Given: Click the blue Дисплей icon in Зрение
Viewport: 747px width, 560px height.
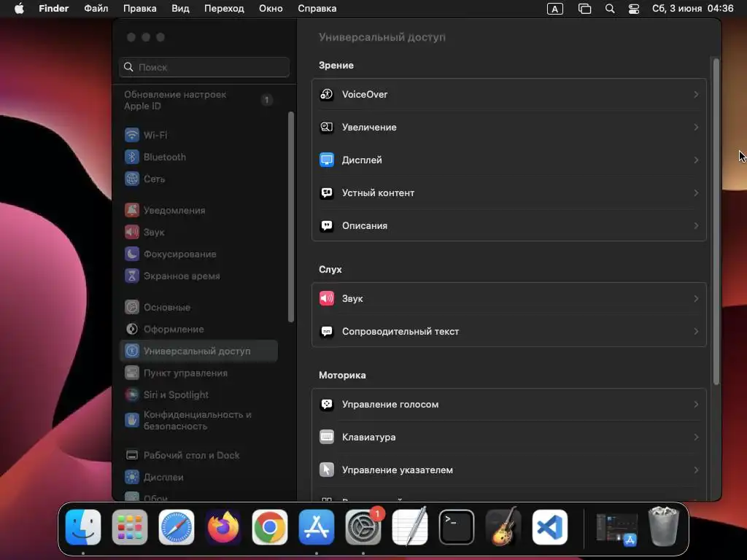Looking at the screenshot, I should tap(326, 160).
